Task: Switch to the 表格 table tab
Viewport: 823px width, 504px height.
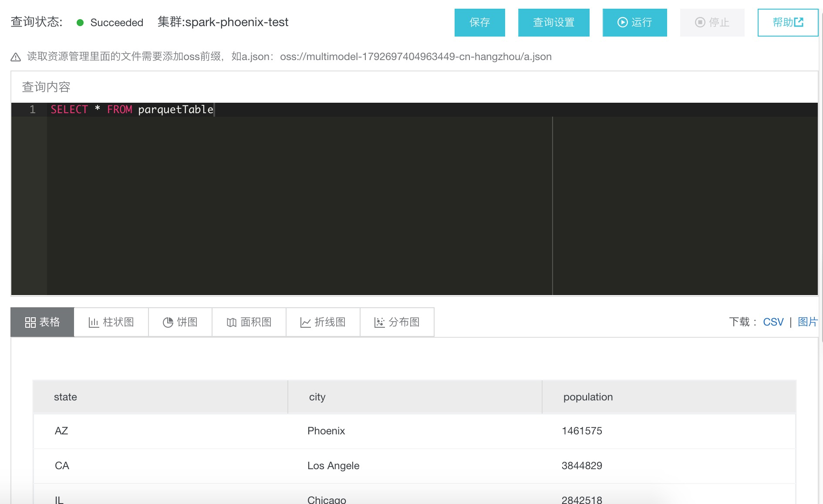Action: point(42,322)
